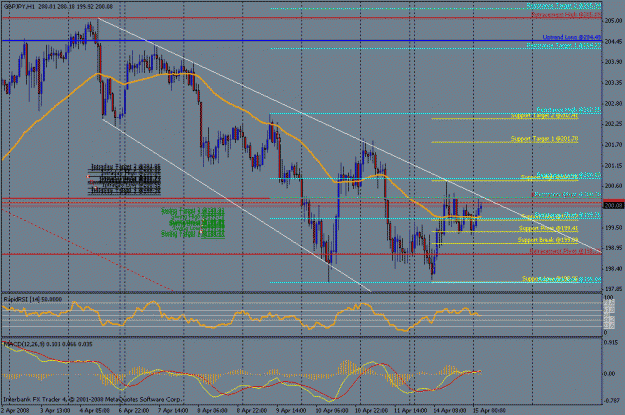Click the 203.90 price scale value
Screen dimensions: 625x415
click(613, 62)
